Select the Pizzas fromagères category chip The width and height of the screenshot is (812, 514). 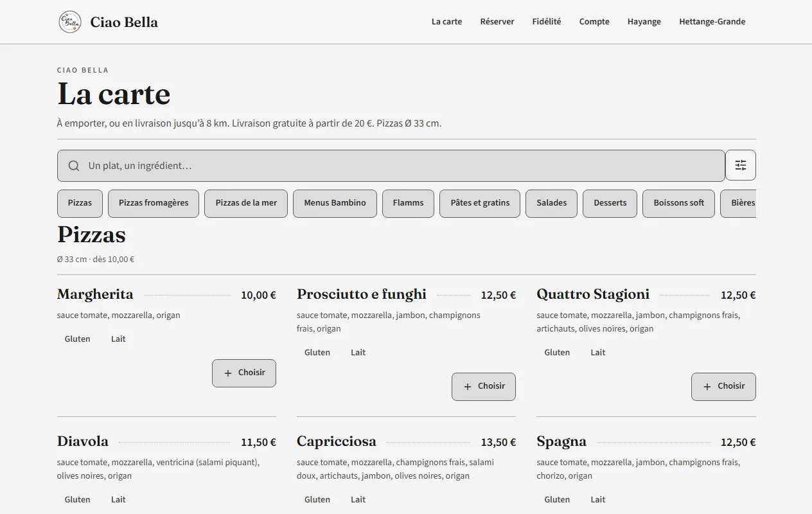154,203
